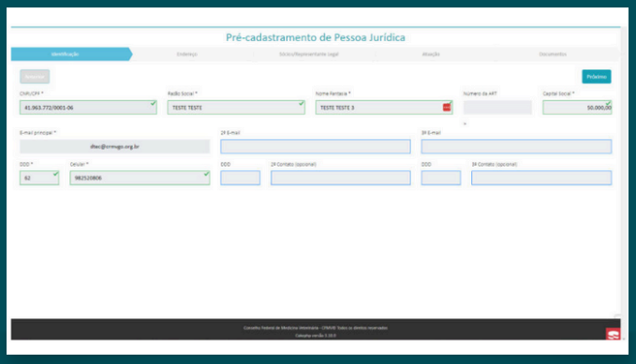Click green checkmark in Capital Social field

click(x=608, y=103)
